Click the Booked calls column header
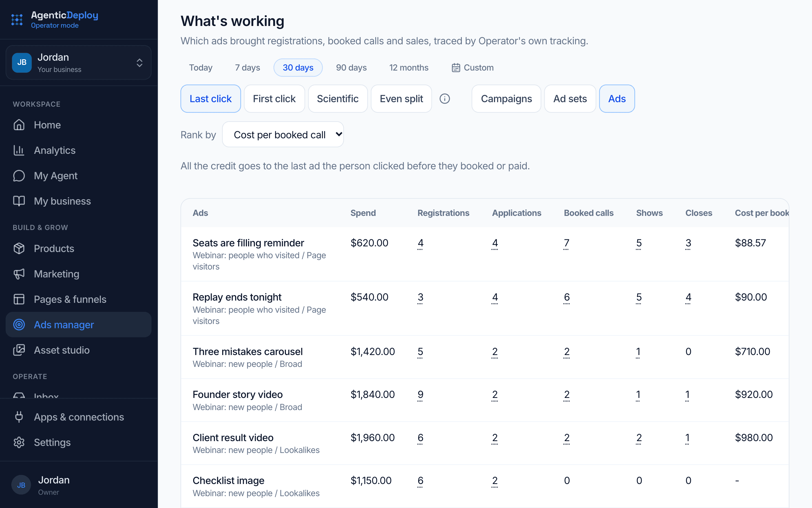 point(588,213)
